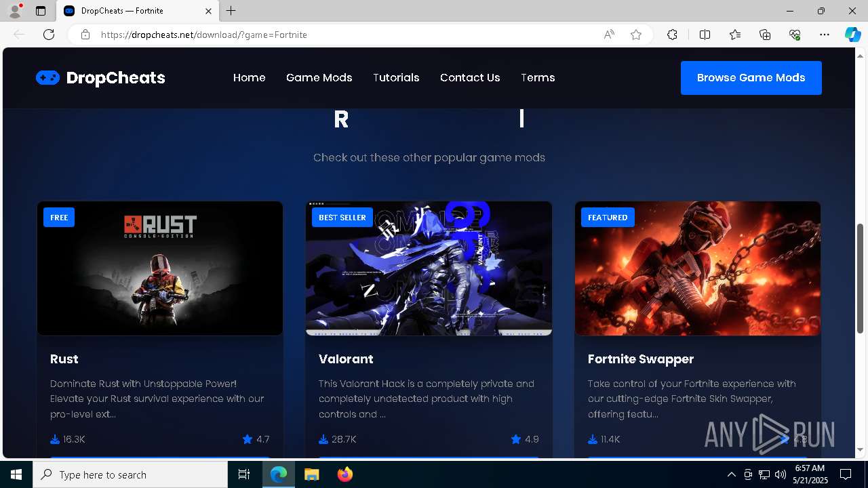This screenshot has width=868, height=488.
Task: Open Edge Settings and more menu
Action: [825, 35]
